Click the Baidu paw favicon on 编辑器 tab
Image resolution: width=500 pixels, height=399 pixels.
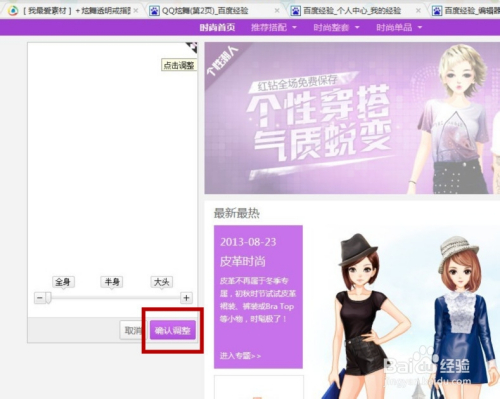point(437,11)
